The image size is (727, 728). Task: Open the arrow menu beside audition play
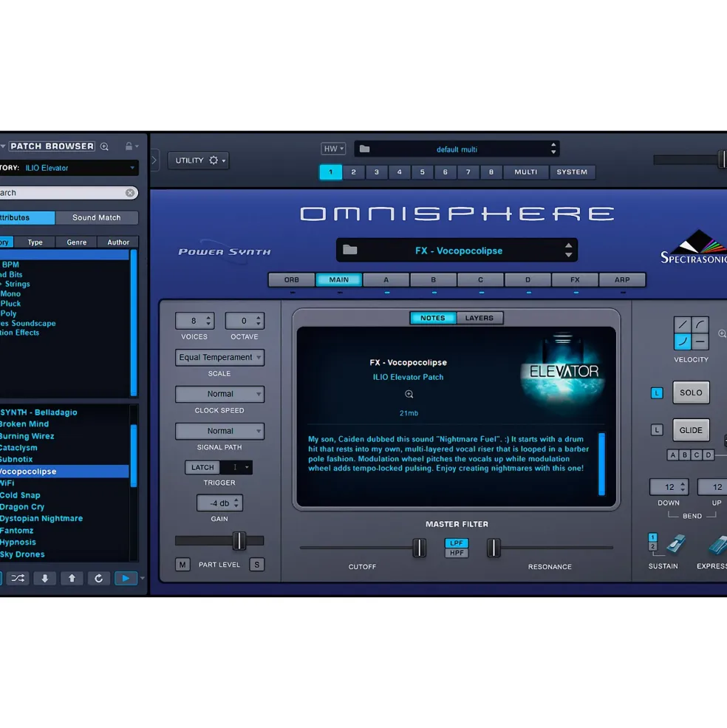pyautogui.click(x=142, y=578)
